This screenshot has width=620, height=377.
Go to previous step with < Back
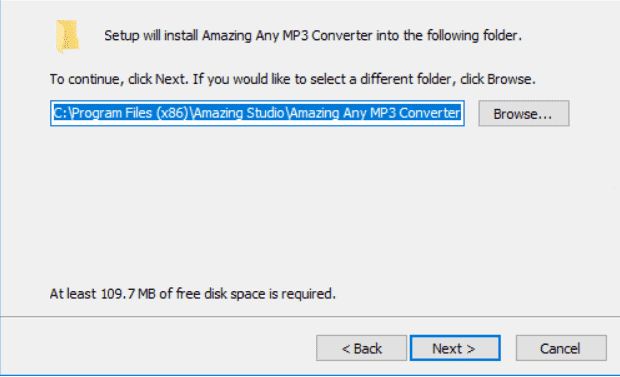click(361, 348)
